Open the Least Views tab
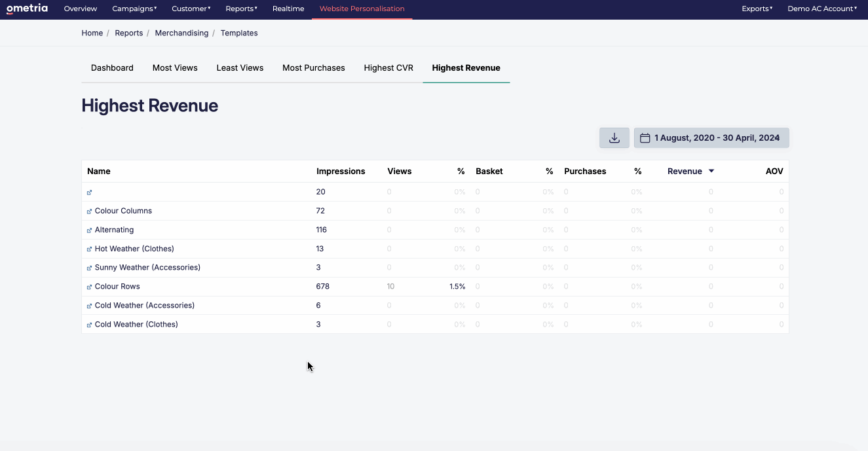Screen dimensions: 868x451 (240, 68)
